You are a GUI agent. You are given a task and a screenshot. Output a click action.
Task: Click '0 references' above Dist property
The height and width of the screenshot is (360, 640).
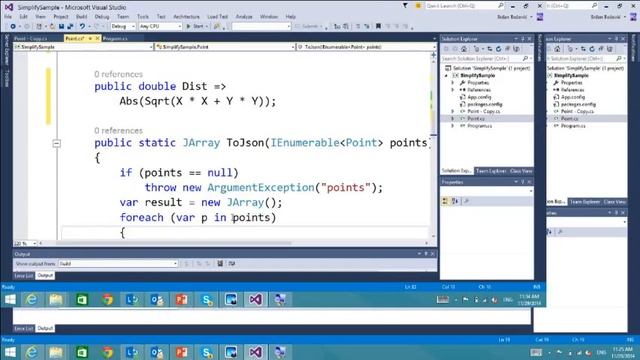click(x=118, y=74)
